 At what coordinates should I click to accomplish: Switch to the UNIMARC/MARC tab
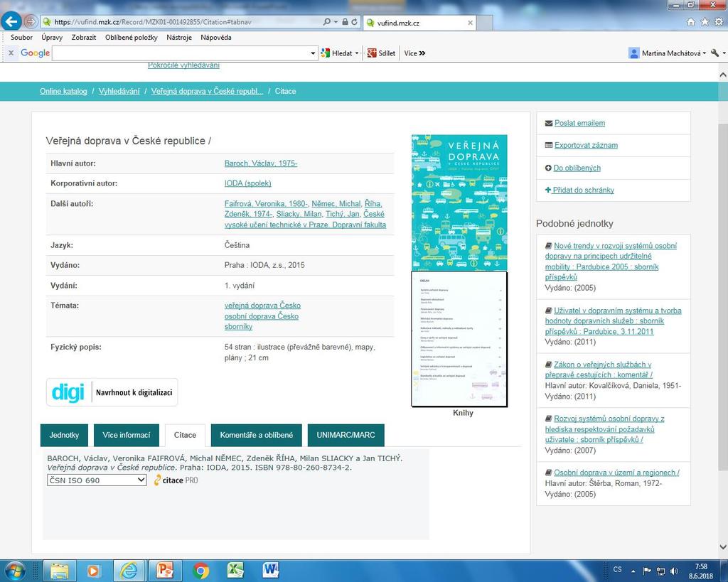pos(346,435)
